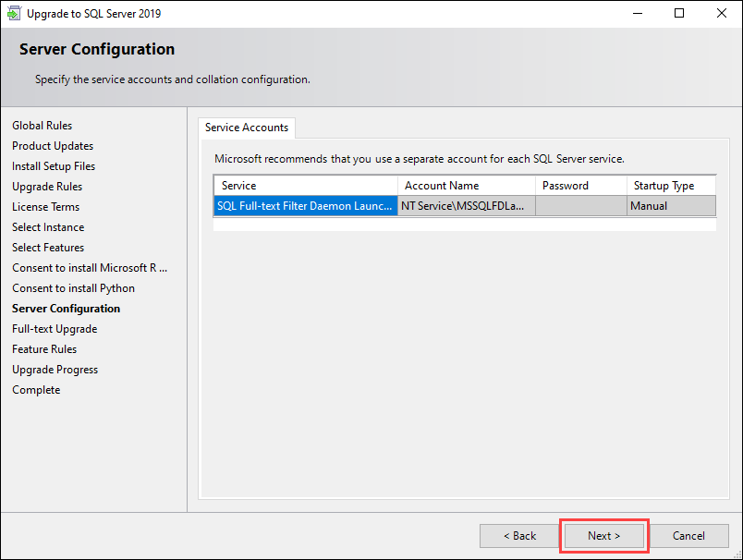Select the SQL Full-text Filter Daemon service row
The image size is (743, 560).
(305, 206)
